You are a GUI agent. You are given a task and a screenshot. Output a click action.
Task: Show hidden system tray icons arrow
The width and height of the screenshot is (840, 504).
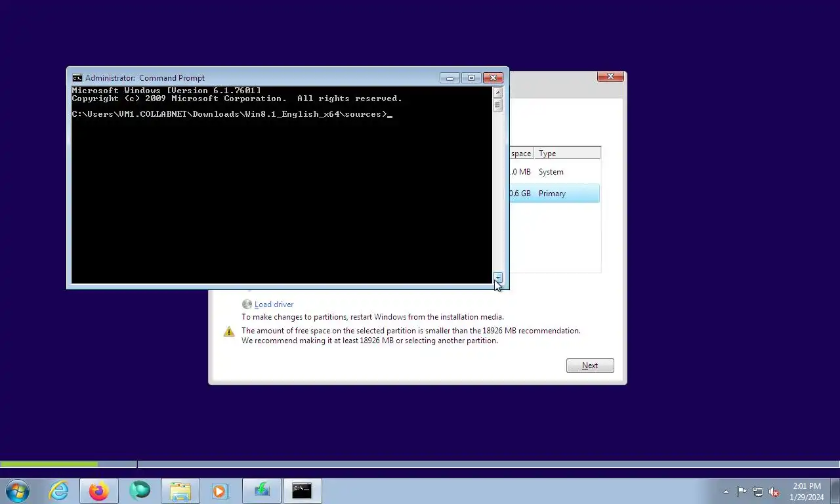click(x=726, y=492)
